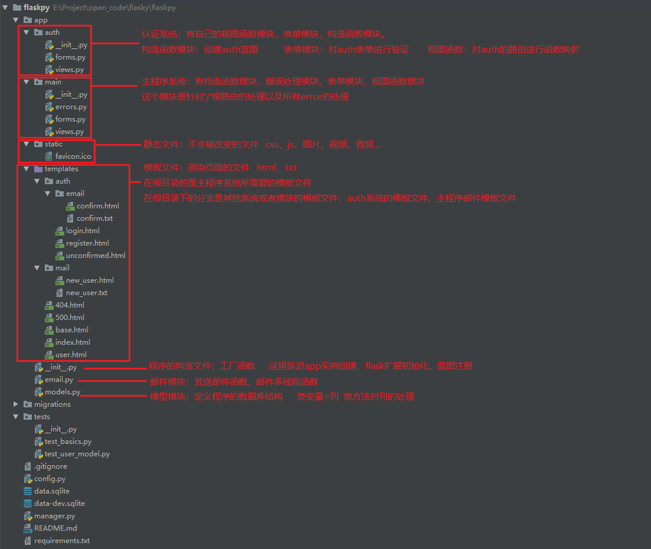Screen dimensions: 651x549
Task: Collapse the flaskpy project root arrow
Action: (4, 7)
